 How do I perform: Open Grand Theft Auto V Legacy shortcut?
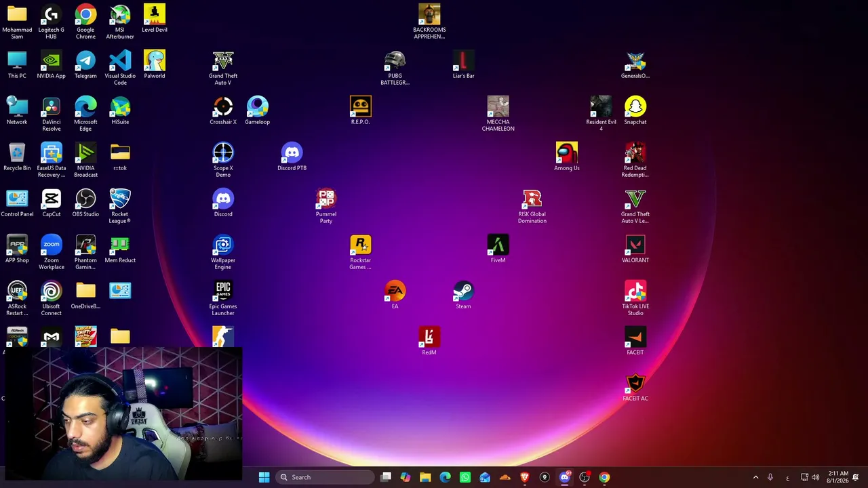click(635, 206)
